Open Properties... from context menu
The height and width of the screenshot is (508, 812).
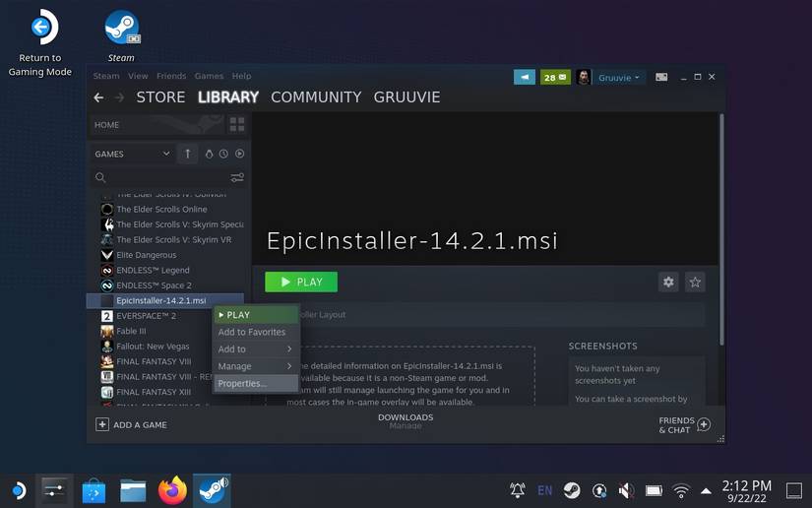tap(256, 383)
